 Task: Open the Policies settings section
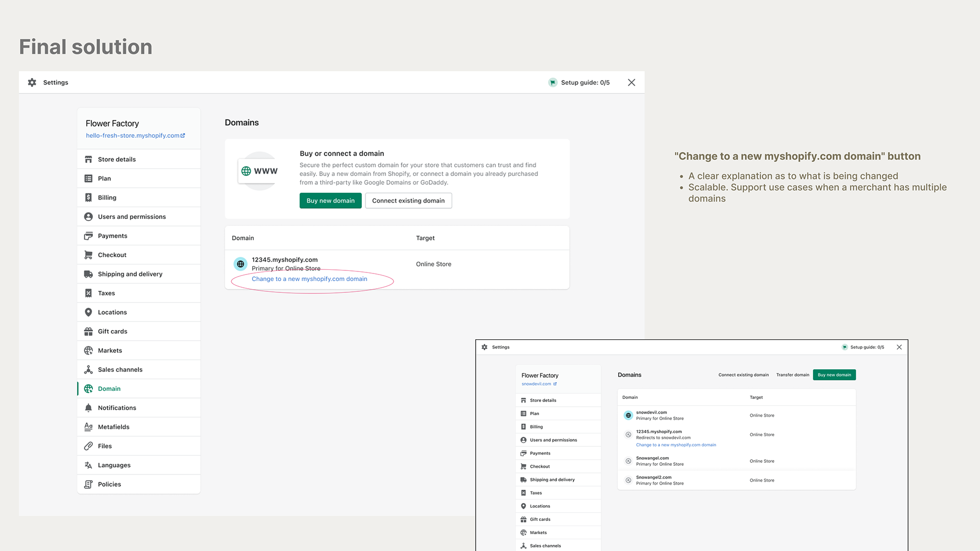[x=109, y=484]
